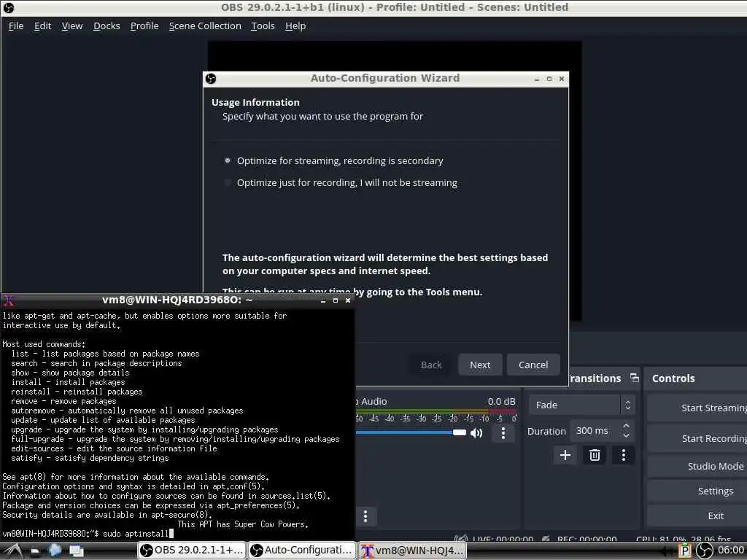Click 'This APT has Super Cow Powers' line
Screen dimensions: 747x560
(243, 524)
